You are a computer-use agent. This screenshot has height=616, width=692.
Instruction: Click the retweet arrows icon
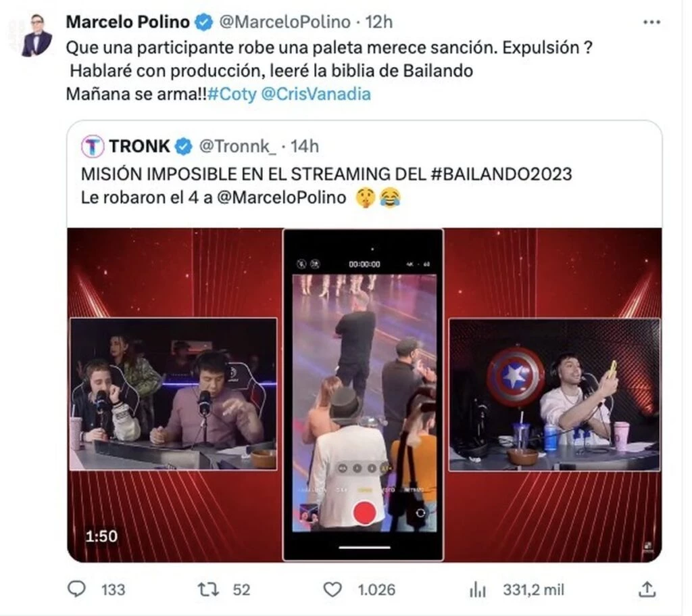point(208,589)
